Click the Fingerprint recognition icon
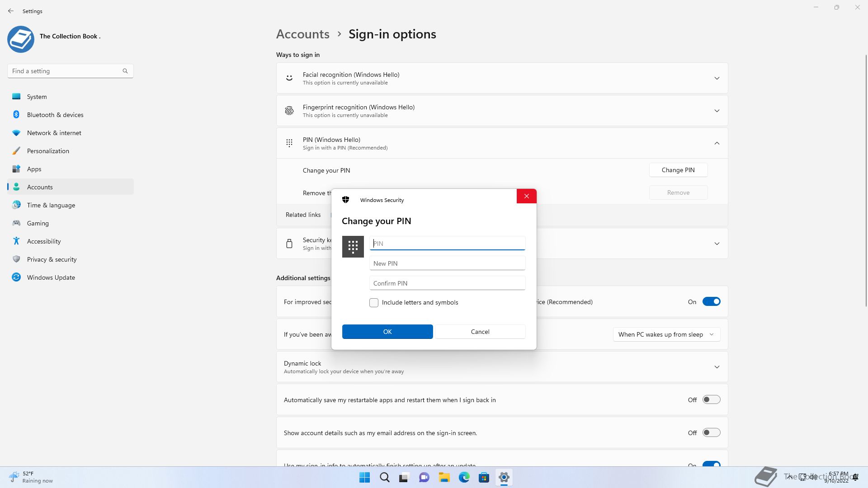This screenshot has height=488, width=868. click(x=289, y=111)
